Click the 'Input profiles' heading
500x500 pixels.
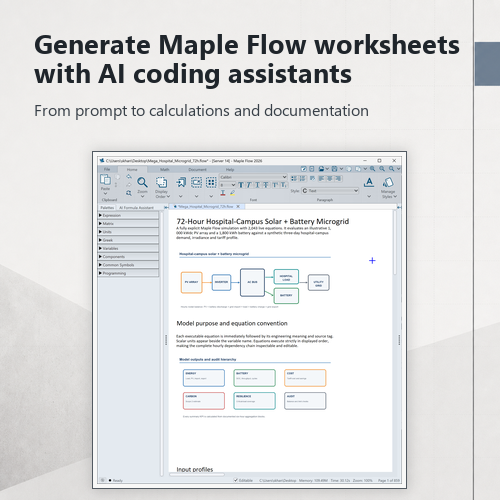click(195, 469)
